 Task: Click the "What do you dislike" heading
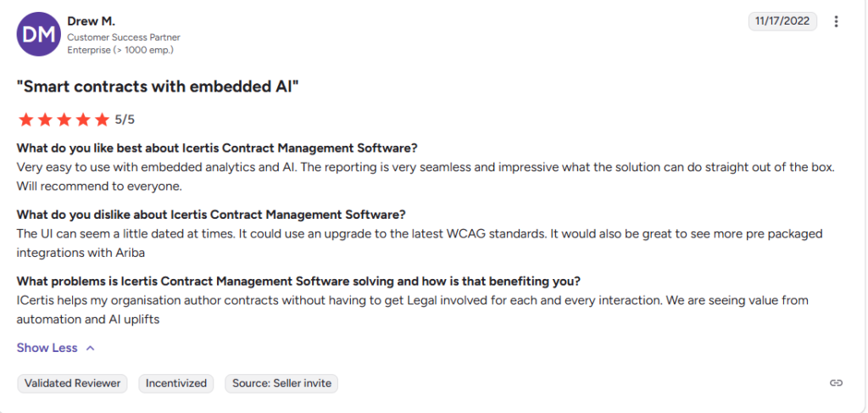pyautogui.click(x=211, y=215)
